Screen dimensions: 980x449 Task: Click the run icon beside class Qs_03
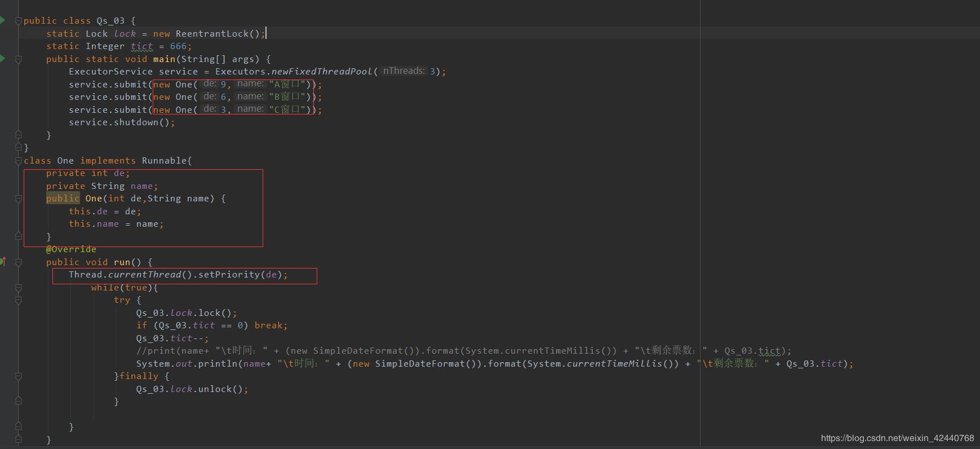(2, 20)
